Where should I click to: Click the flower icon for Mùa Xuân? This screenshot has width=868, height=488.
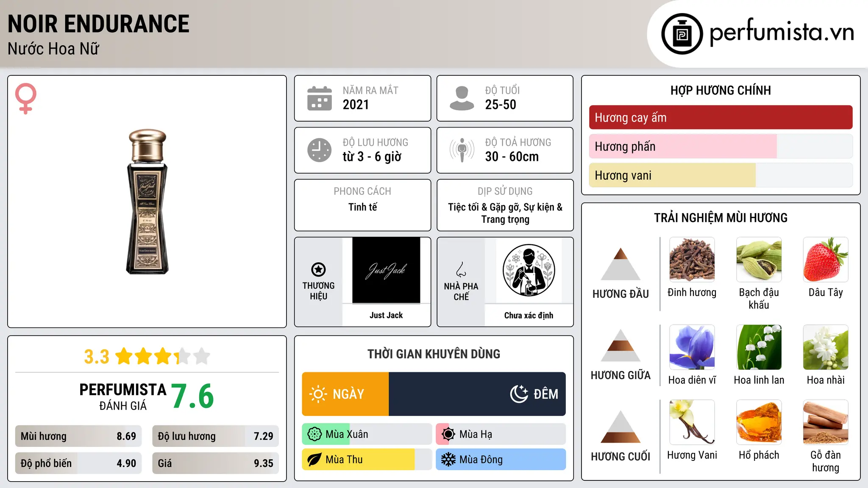(314, 434)
